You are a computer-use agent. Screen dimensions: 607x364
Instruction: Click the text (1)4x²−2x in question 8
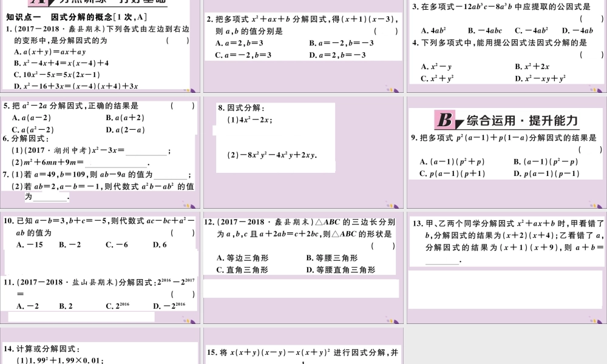pyautogui.click(x=249, y=120)
